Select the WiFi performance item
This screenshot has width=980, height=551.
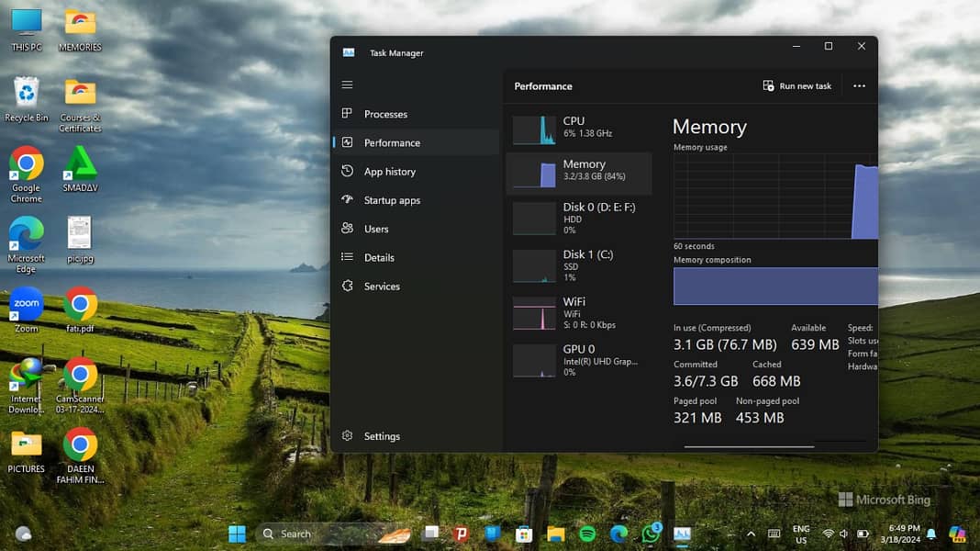point(578,312)
